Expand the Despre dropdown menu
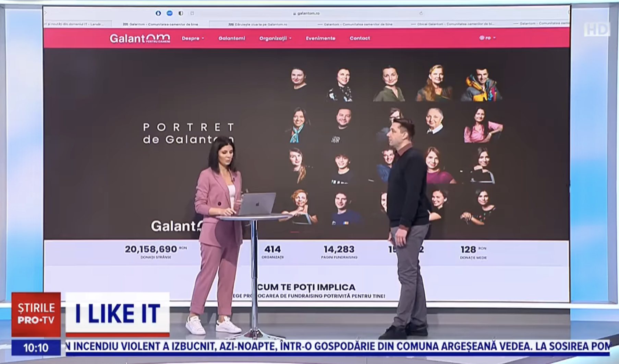The width and height of the screenshot is (619, 364). click(193, 38)
